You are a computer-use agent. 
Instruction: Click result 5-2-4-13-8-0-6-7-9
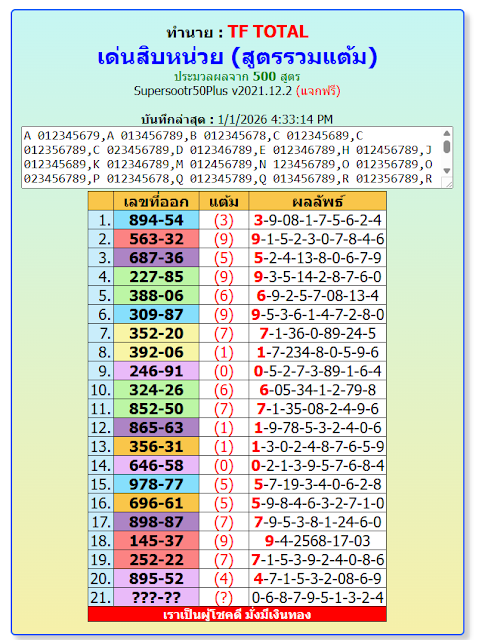tap(318, 258)
